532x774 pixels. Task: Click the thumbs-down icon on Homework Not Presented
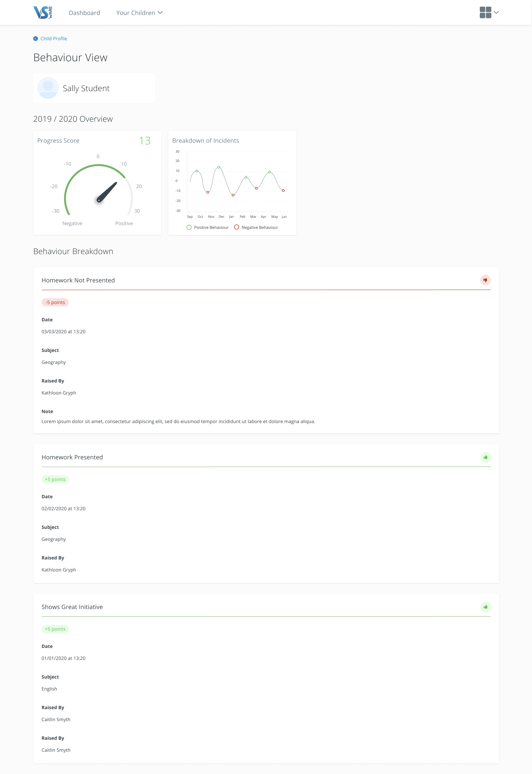coord(485,280)
